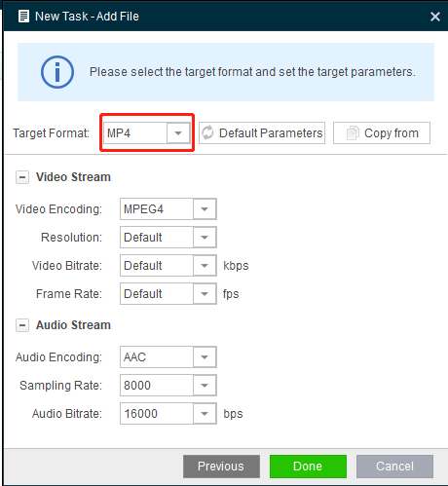The image size is (448, 486).
Task: Click the document icon in the title bar
Action: tap(23, 16)
